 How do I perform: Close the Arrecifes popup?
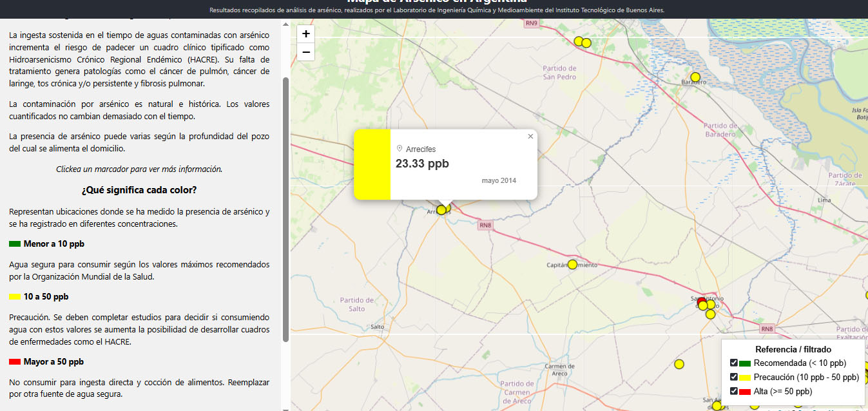(x=530, y=137)
